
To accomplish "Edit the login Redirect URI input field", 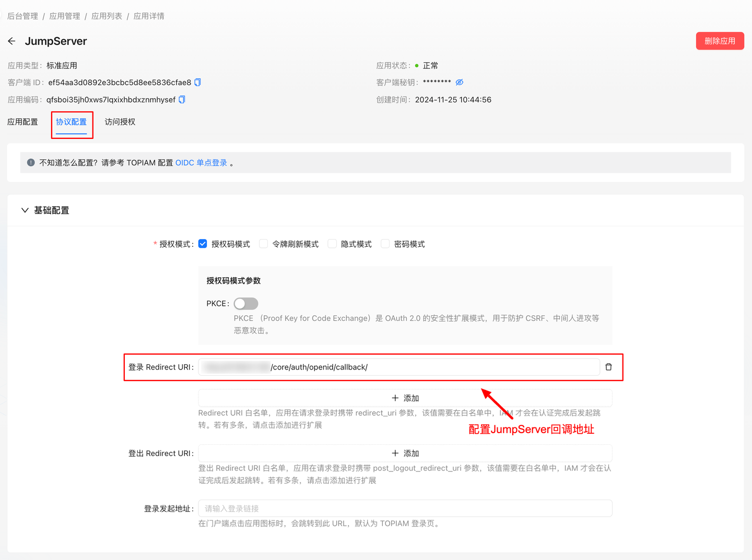I will pyautogui.click(x=399, y=367).
